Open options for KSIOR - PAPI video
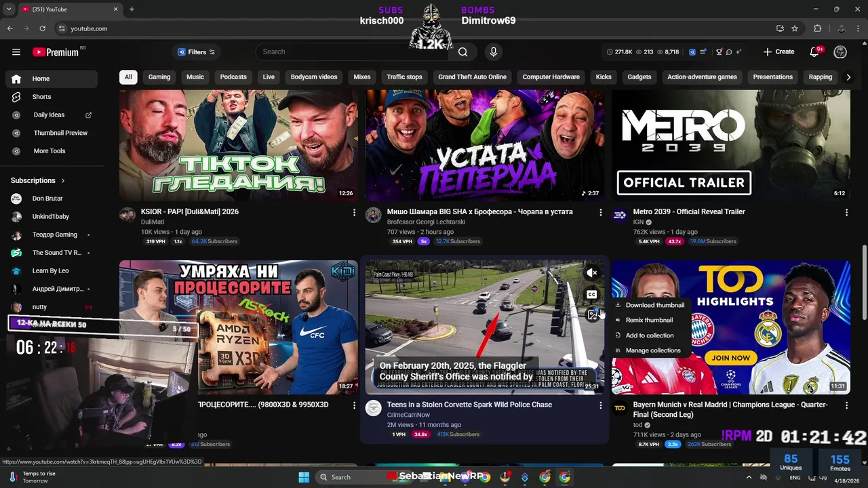 click(x=354, y=212)
